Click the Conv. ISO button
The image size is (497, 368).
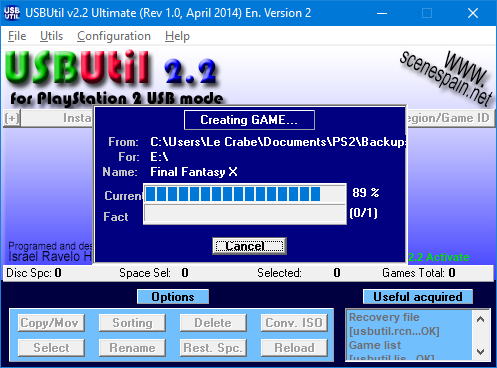[294, 323]
